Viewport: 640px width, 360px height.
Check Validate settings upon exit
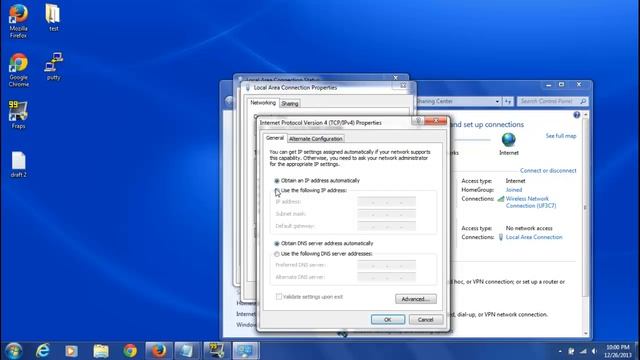[309, 297]
